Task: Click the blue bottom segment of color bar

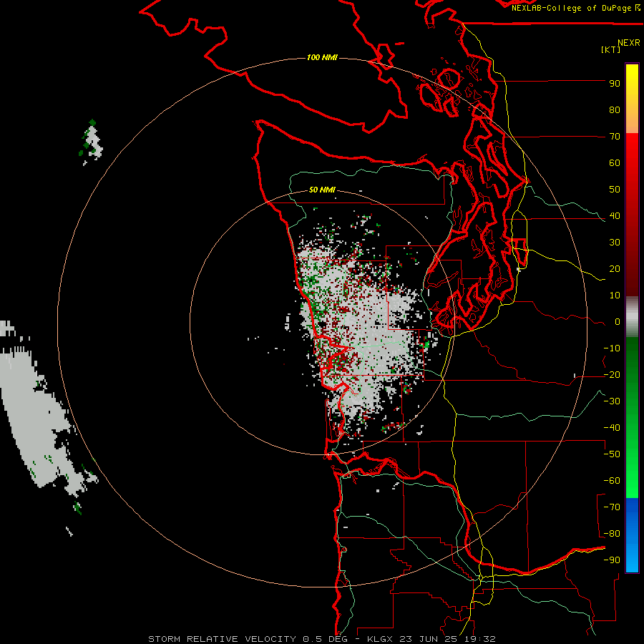Action: pos(632,535)
